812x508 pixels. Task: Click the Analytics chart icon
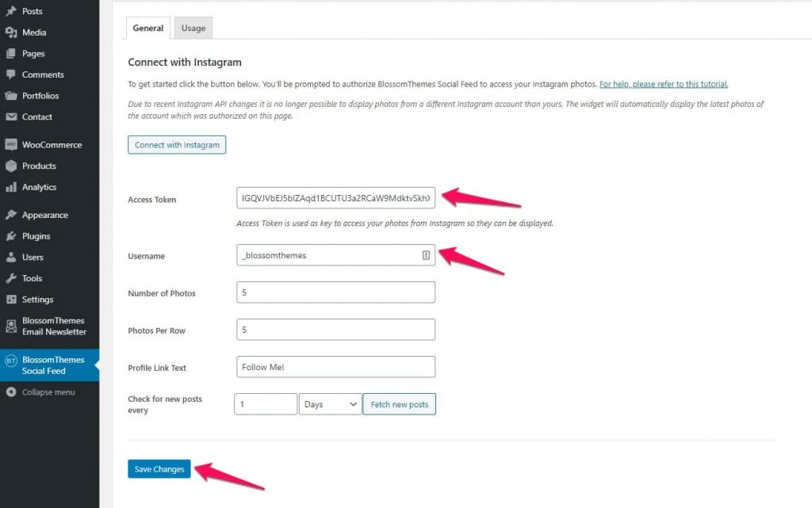pos(10,187)
